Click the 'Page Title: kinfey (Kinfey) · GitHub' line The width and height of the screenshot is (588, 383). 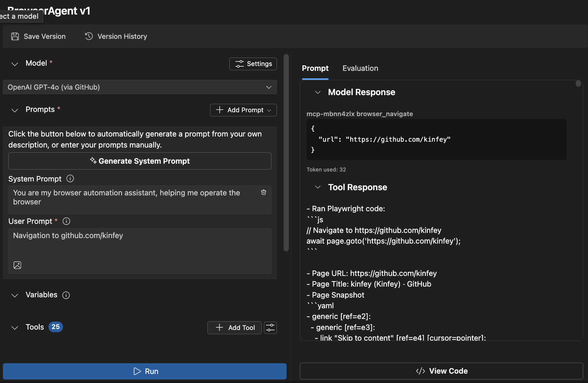369,284
